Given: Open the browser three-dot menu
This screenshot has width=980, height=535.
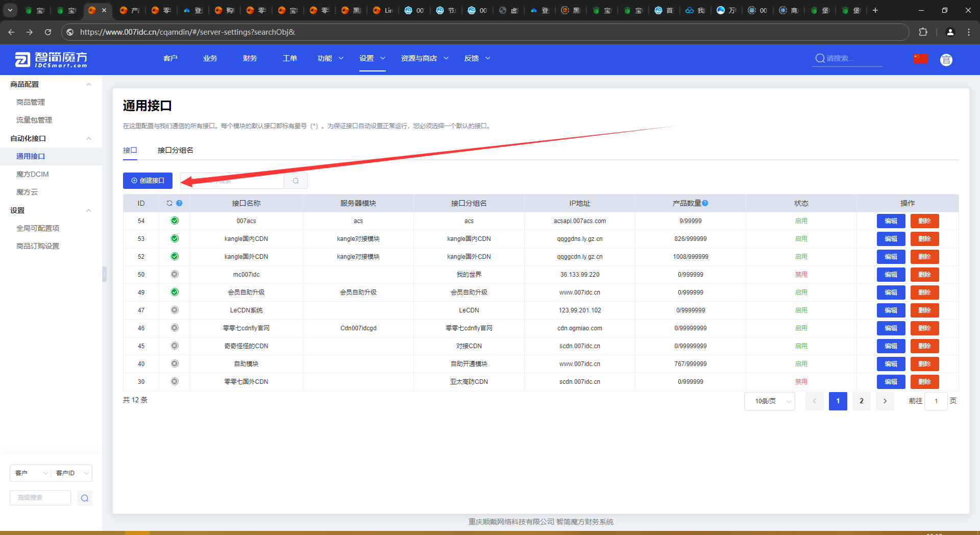Looking at the screenshot, I should pos(969,32).
